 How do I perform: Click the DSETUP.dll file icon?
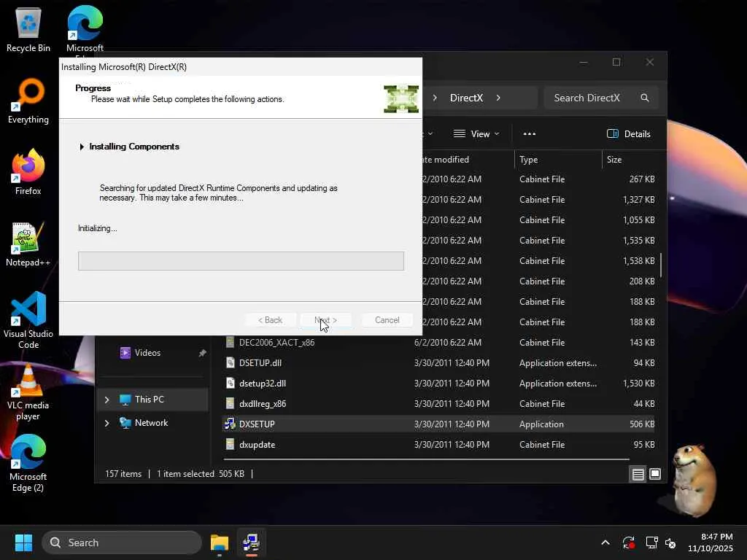click(230, 362)
